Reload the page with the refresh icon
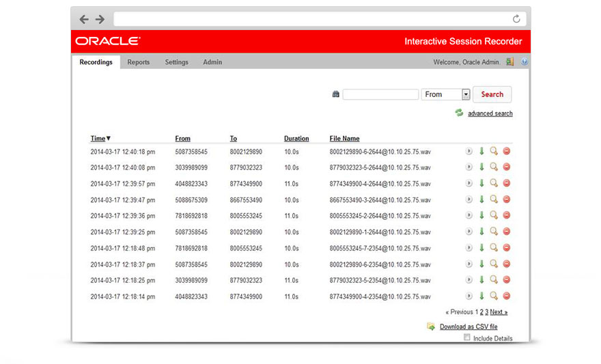The height and width of the screenshot is (364, 601). 516,18
